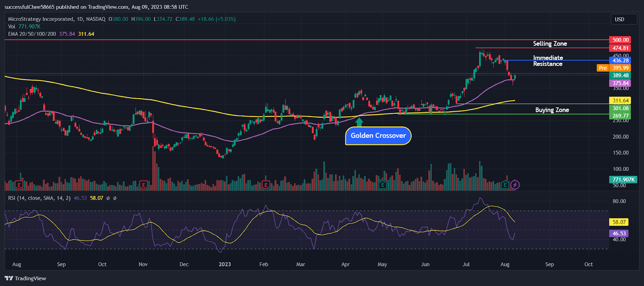Image resolution: width=644 pixels, height=286 pixels.
Task: Select the 500.00 red price label
Action: (620, 40)
